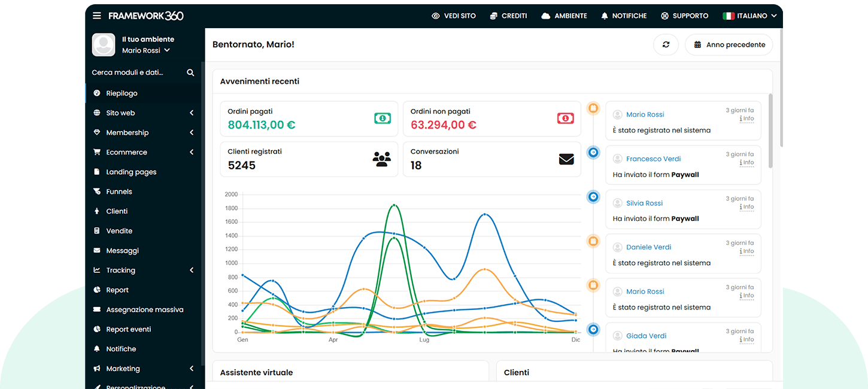This screenshot has height=389, width=868.
Task: Open Supporto lifebuoy in top bar
Action: click(x=664, y=16)
